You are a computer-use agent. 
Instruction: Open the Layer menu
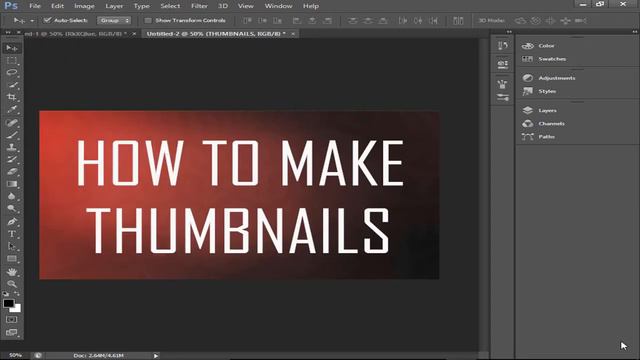point(114,6)
